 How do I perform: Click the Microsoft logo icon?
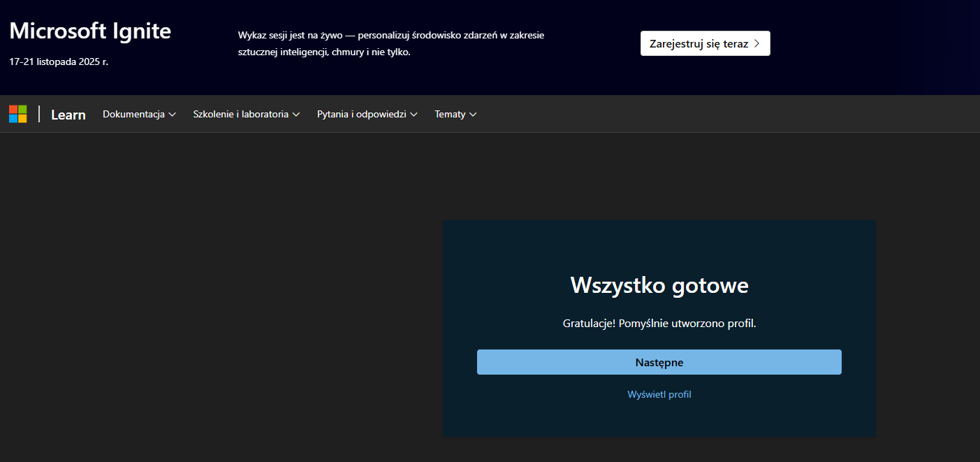tap(18, 114)
